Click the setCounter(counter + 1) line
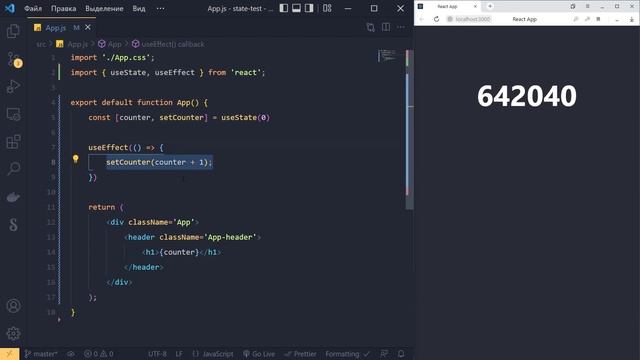 159,162
